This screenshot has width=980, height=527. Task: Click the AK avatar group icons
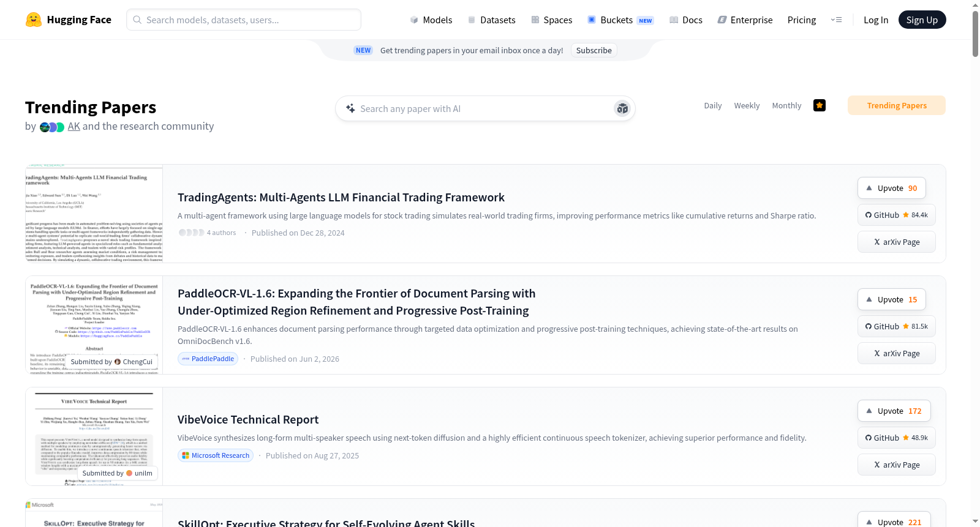[52, 127]
